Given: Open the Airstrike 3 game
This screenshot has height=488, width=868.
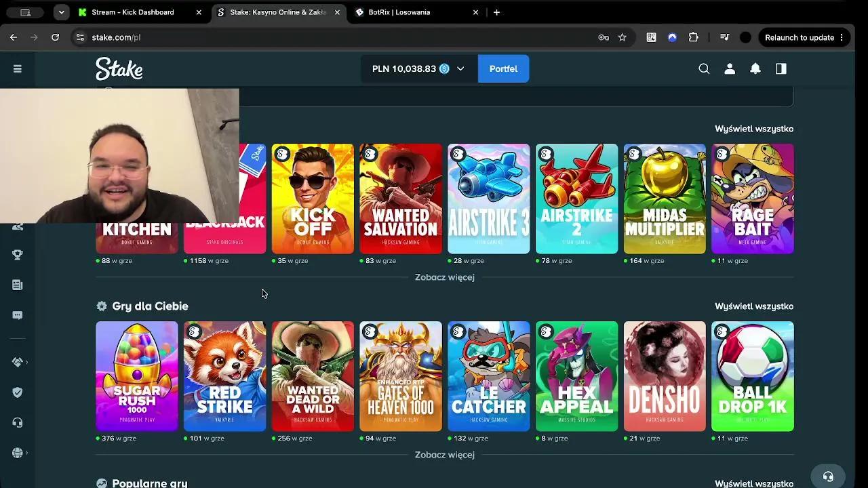Looking at the screenshot, I should pos(489,199).
